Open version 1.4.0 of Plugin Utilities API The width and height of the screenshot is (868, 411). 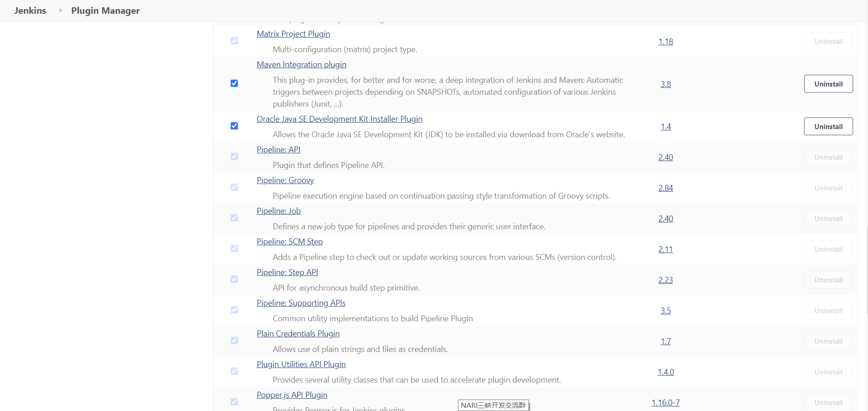point(666,372)
